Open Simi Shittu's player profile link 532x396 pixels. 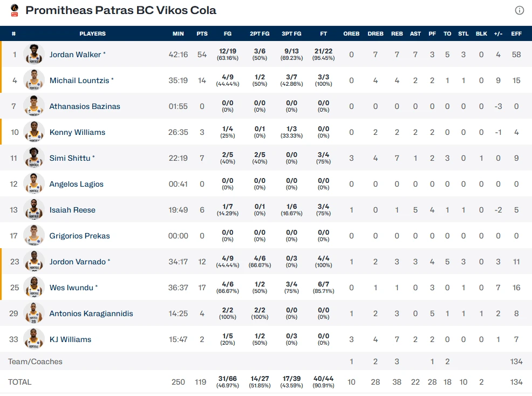tap(69, 158)
